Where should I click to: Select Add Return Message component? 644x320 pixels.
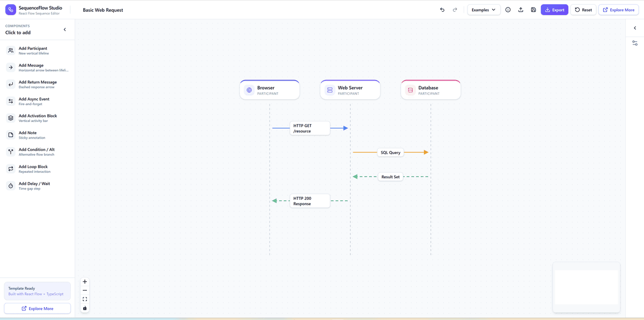pyautogui.click(x=38, y=84)
